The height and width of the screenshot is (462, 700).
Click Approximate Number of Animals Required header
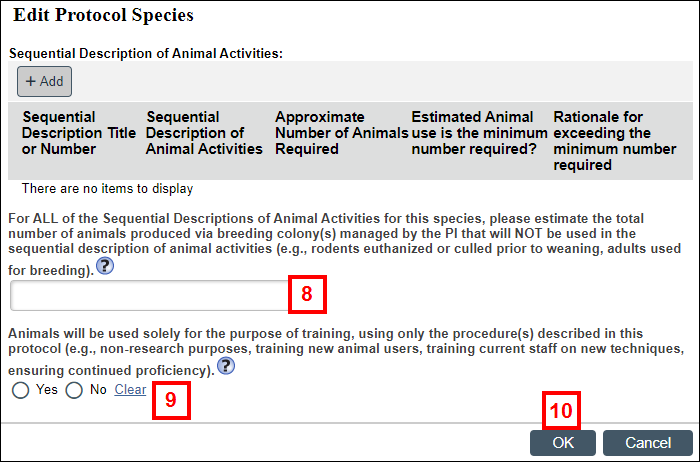pyautogui.click(x=342, y=133)
